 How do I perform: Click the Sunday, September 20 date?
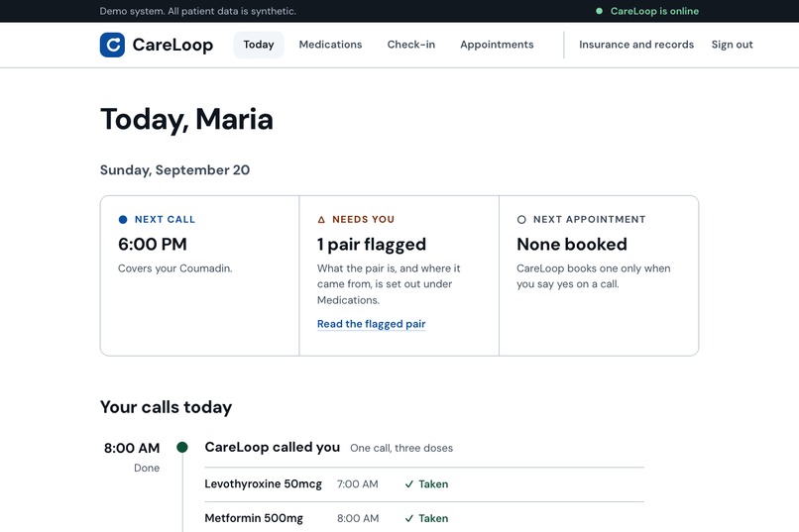174,170
